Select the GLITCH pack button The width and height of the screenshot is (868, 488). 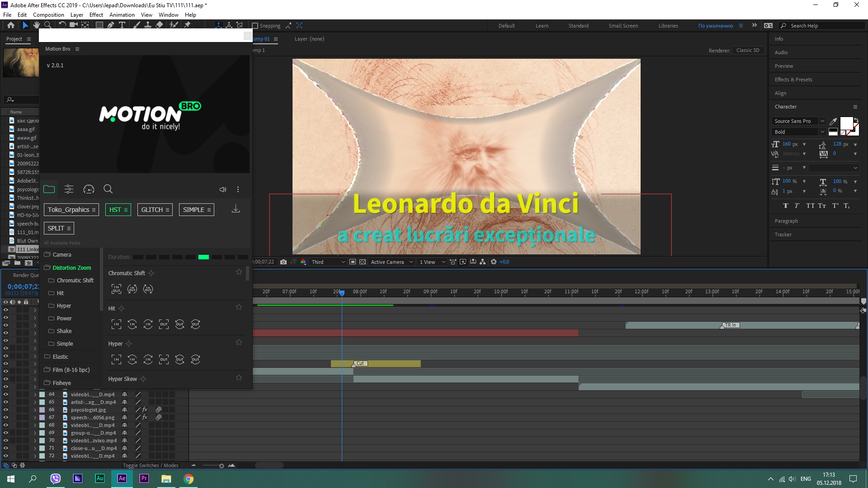tap(155, 210)
